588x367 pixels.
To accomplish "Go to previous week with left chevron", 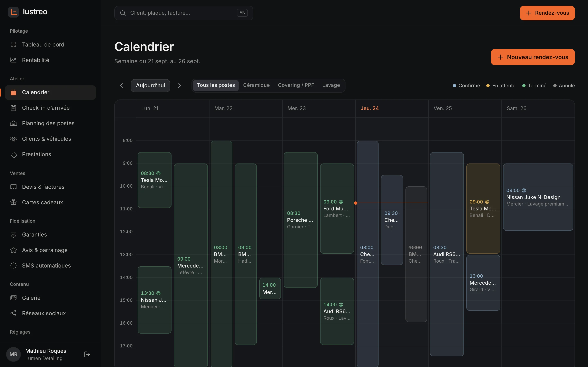I will 121,85.
